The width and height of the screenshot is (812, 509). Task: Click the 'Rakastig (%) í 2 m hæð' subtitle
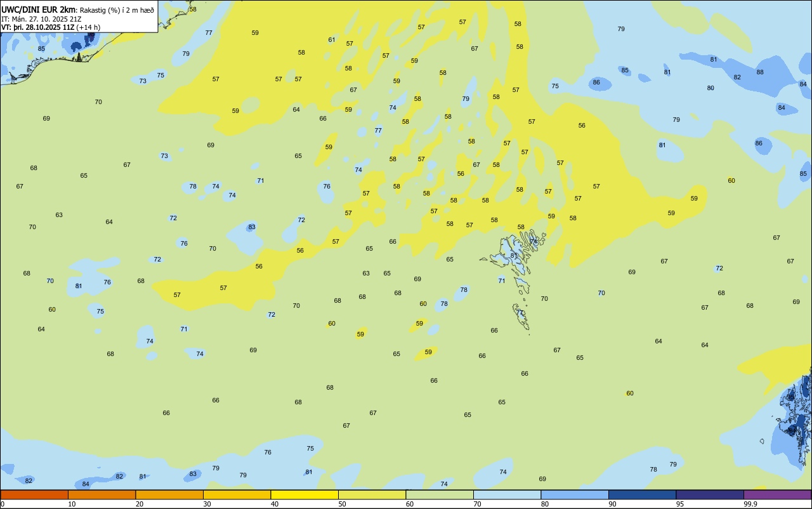tap(117, 10)
